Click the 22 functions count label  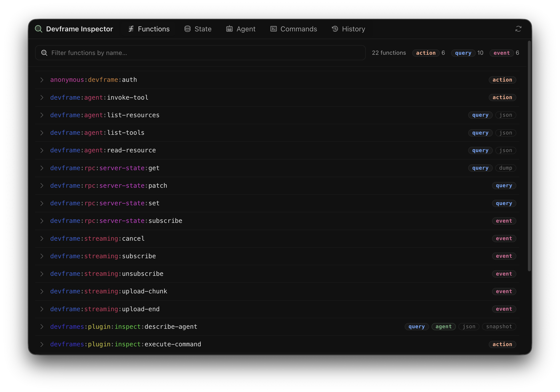[389, 53]
